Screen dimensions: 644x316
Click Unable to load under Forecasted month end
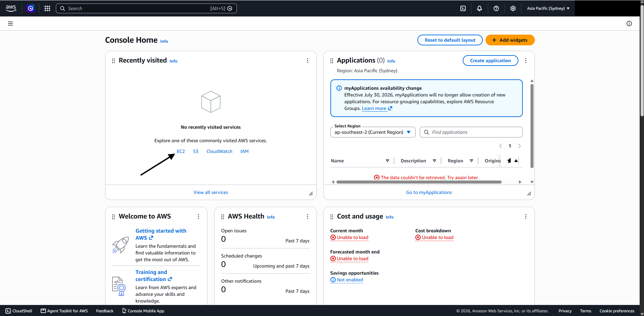pos(349,259)
